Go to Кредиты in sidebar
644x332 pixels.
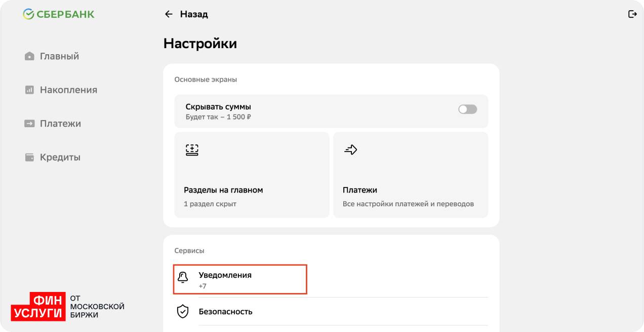pyautogui.click(x=60, y=157)
